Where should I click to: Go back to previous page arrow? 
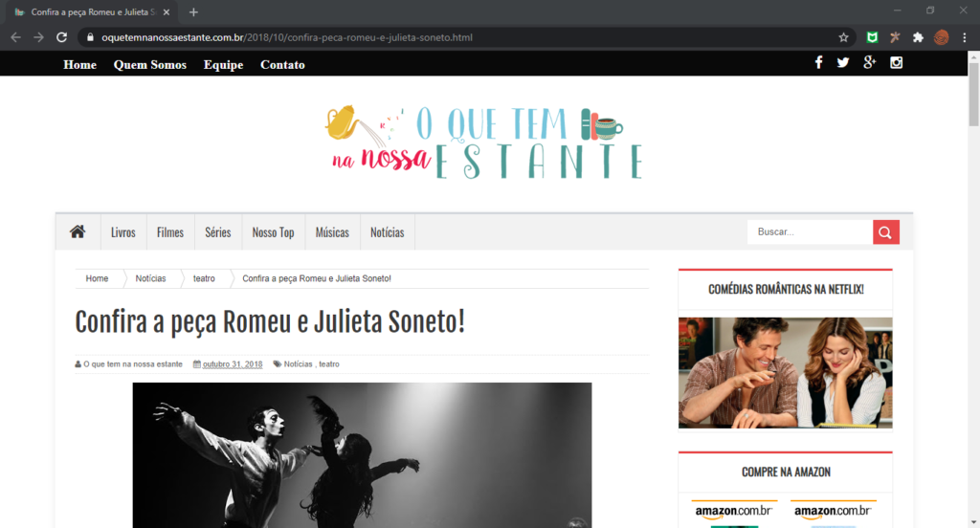pyautogui.click(x=15, y=37)
